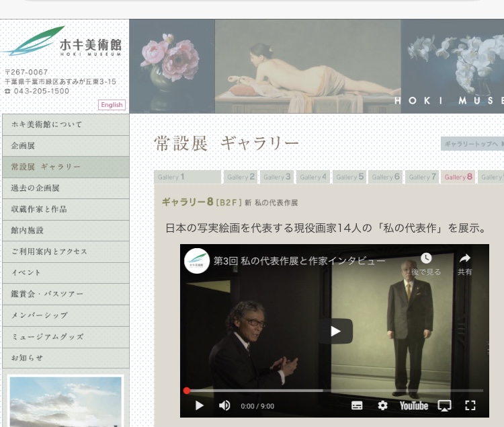504x427 pixels.
Task: Open 収蔵作家と作品 menu item
Action: 66,209
